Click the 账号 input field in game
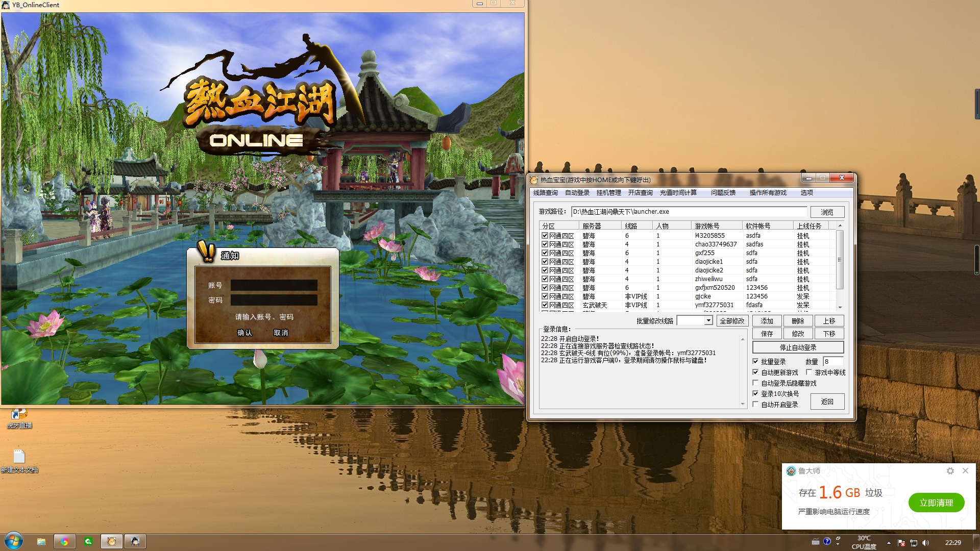The height and width of the screenshot is (551, 980). click(274, 285)
